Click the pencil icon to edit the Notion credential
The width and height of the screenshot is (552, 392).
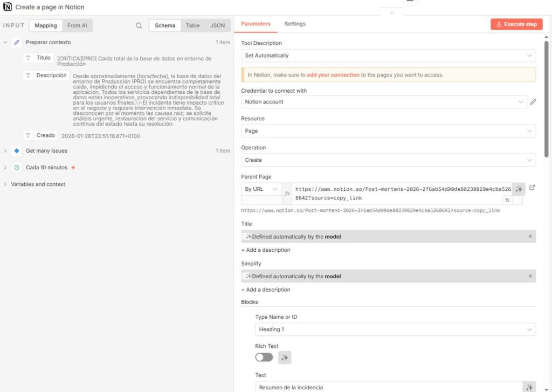pos(533,102)
